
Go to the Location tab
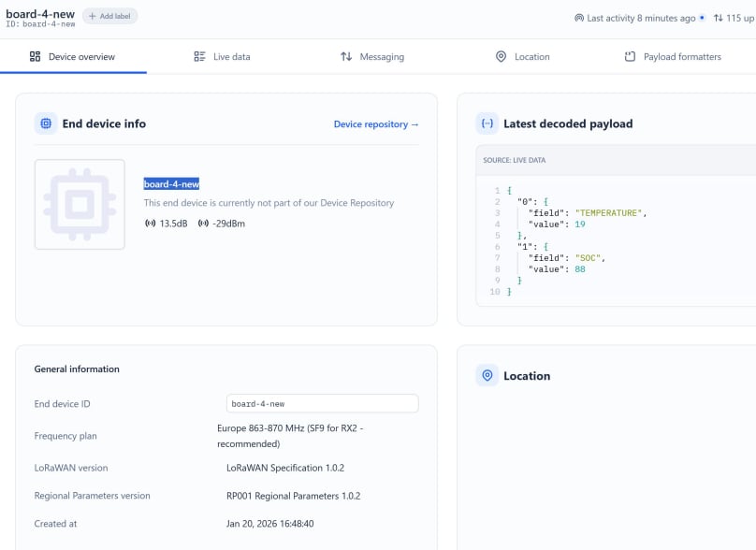522,57
